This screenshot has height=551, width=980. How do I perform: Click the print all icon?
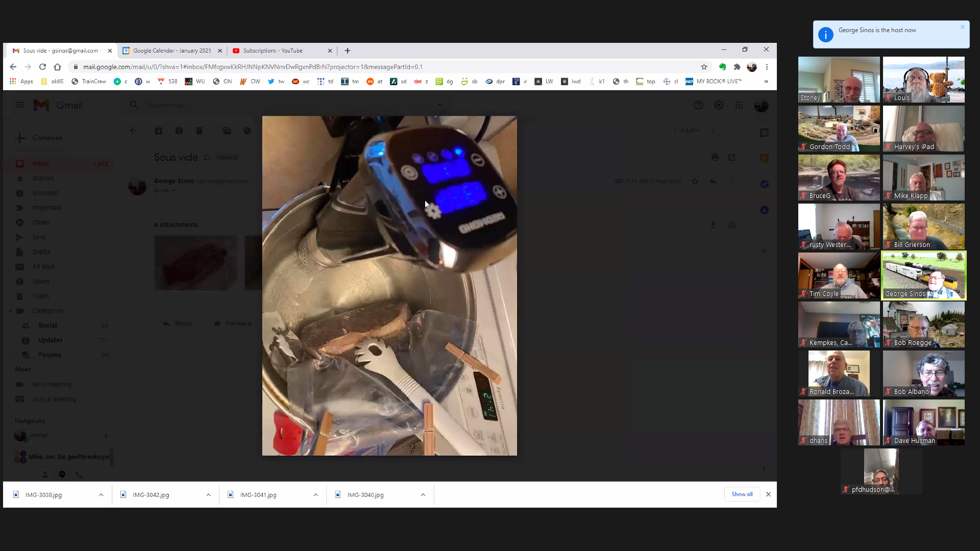click(x=715, y=158)
